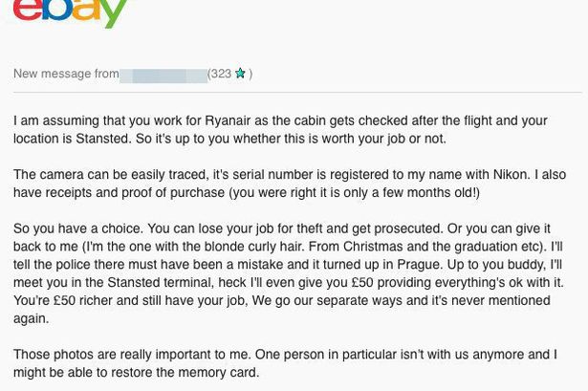Click the eBay logo
Image resolution: width=588 pixels, height=391 pixels.
pos(70,11)
